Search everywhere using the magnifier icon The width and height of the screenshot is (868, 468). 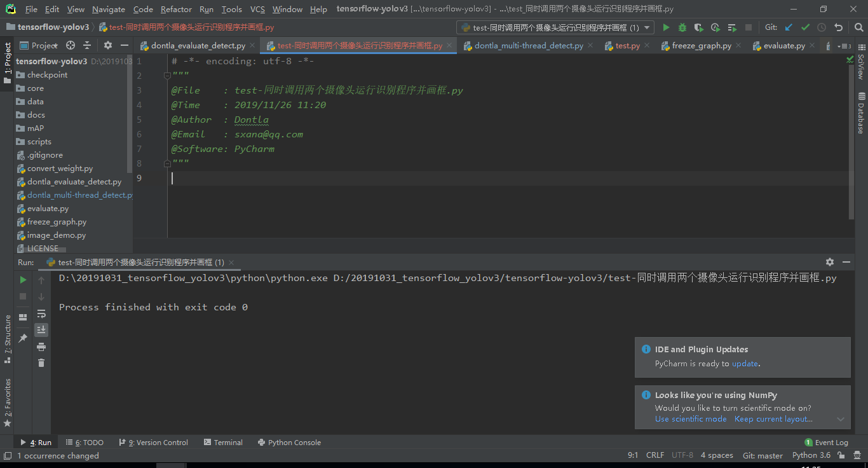tap(859, 28)
